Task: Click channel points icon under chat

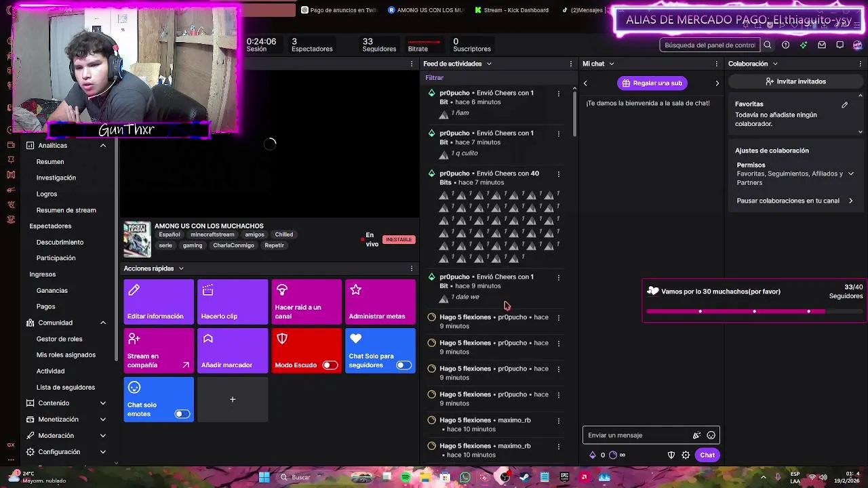Action: click(613, 455)
